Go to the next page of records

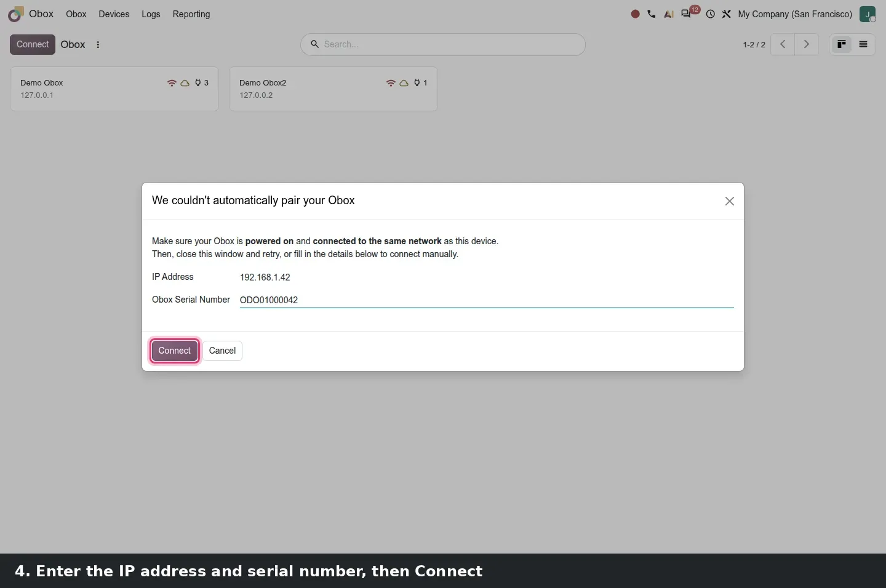pyautogui.click(x=807, y=44)
